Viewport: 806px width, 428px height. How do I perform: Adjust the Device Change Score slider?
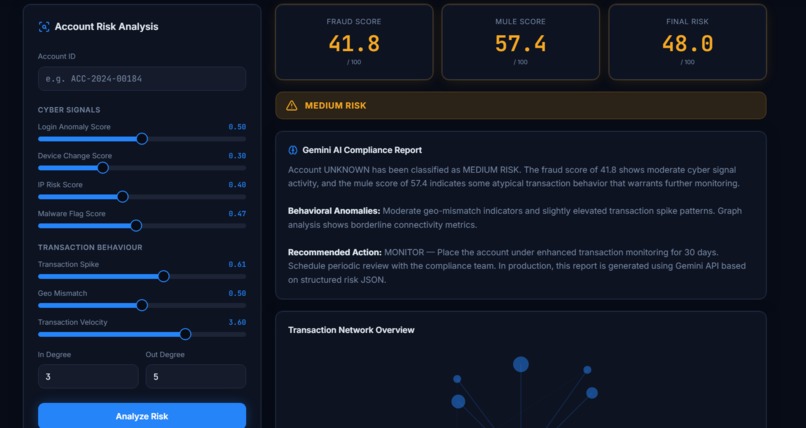coord(142,168)
